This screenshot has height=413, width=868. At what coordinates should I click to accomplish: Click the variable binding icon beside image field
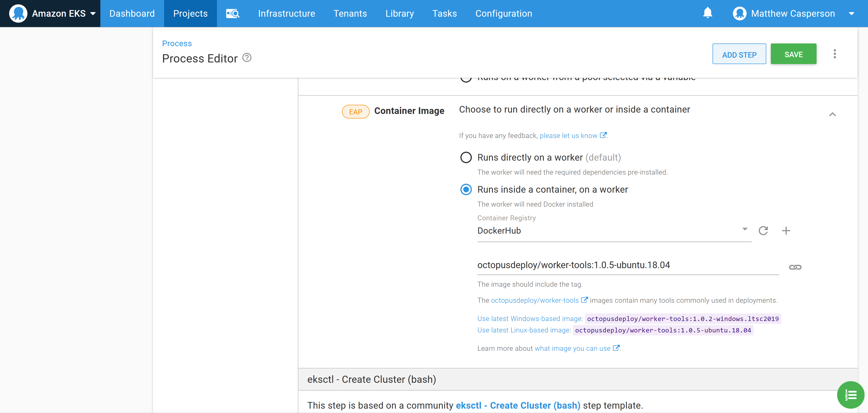click(x=795, y=267)
